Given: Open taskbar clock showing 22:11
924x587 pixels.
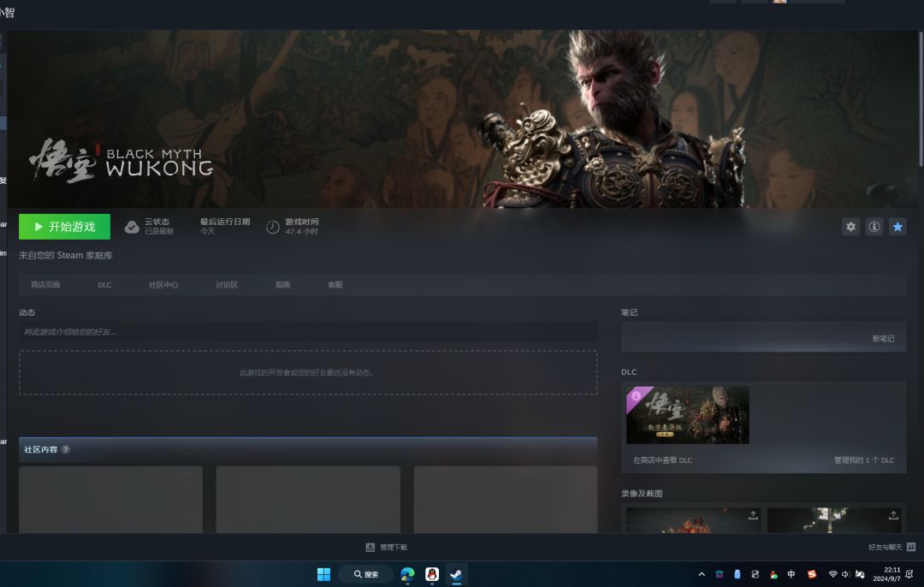Looking at the screenshot, I should (887, 574).
